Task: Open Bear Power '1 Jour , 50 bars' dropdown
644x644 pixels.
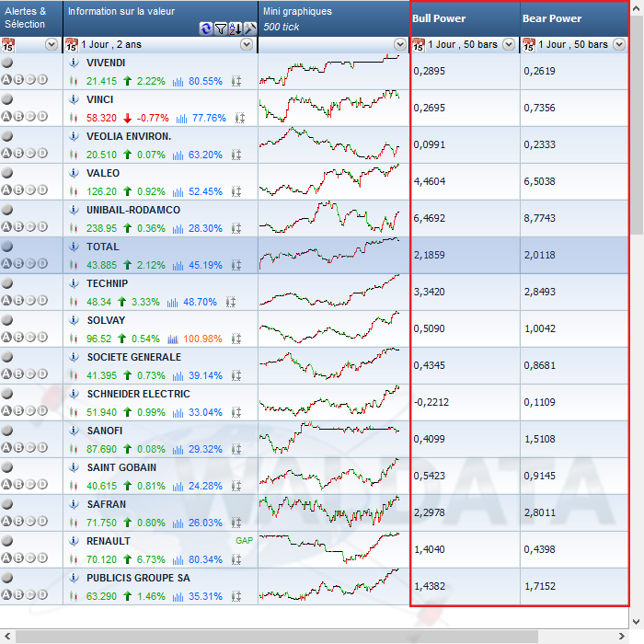Action: (x=619, y=44)
